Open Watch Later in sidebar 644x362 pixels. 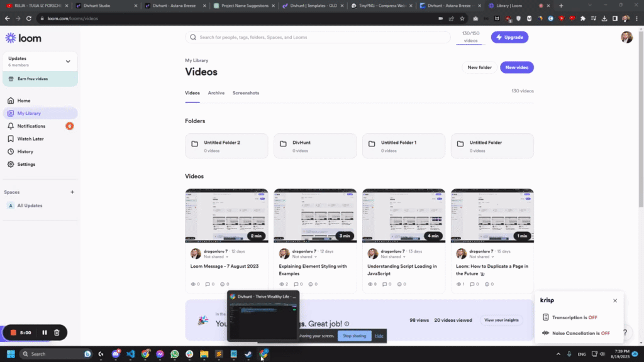[40, 139]
